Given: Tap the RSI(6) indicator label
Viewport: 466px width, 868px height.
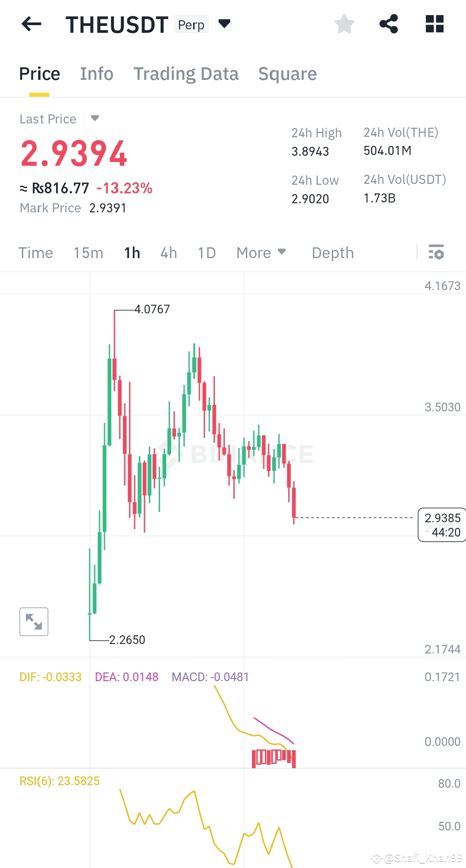Looking at the screenshot, I should 60,780.
